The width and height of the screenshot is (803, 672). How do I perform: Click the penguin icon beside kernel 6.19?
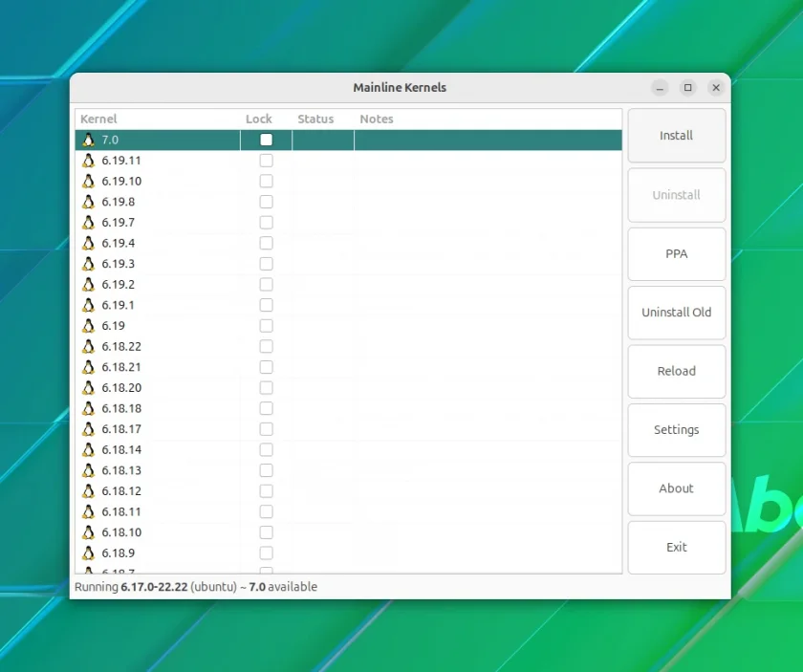click(89, 326)
